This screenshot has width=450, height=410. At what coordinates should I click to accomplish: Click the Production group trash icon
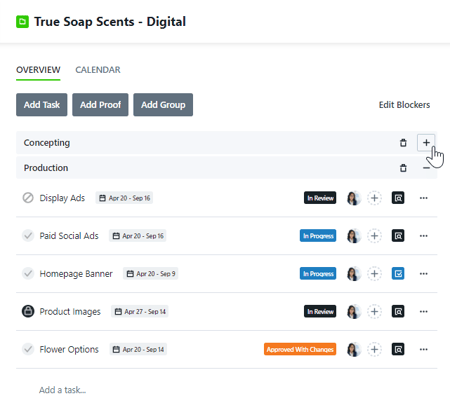tap(403, 168)
